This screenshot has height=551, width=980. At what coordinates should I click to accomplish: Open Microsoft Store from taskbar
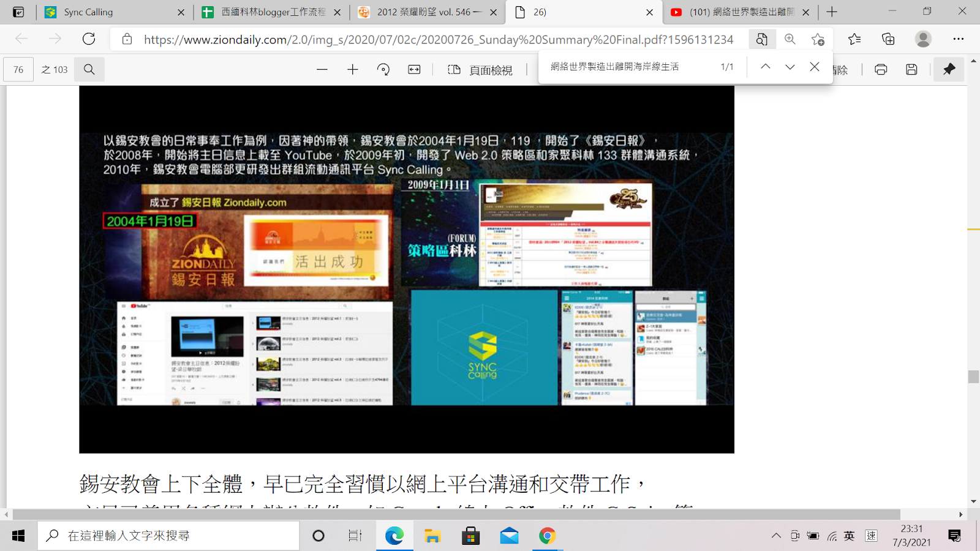[470, 536]
